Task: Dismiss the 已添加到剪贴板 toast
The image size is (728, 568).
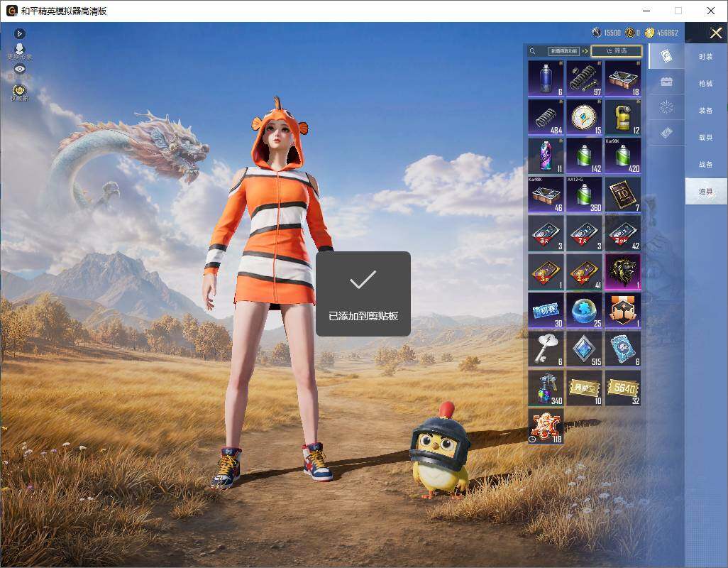Action: 363,294
